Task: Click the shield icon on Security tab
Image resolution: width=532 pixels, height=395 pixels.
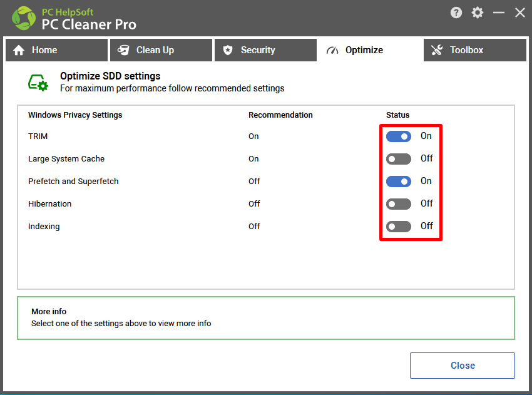Action: 228,50
